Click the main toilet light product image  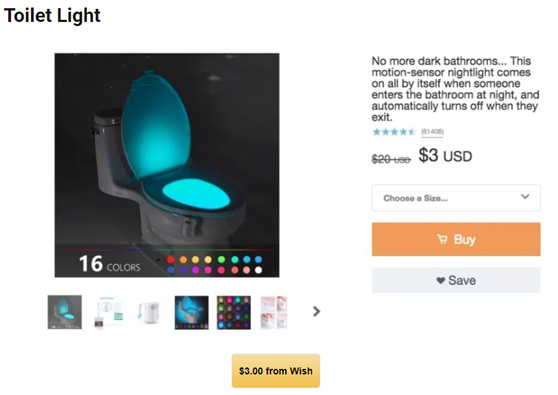(167, 165)
